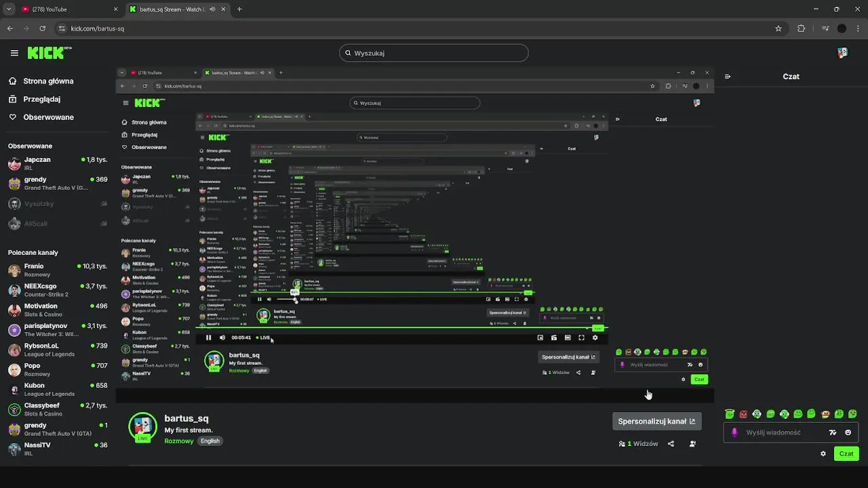
Task: Click Spersonalizuj kanał button
Action: [656, 421]
